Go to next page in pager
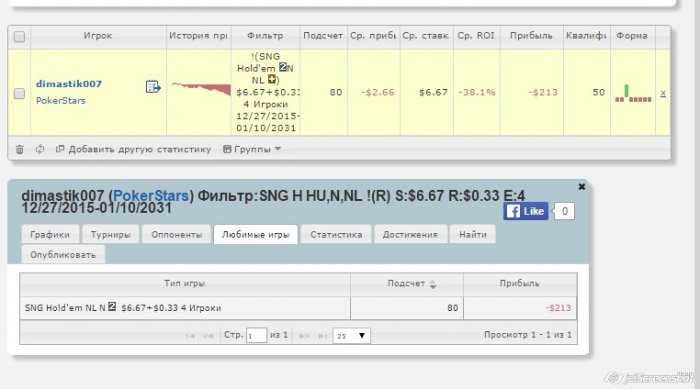Image resolution: width=700 pixels, height=389 pixels. [x=304, y=336]
